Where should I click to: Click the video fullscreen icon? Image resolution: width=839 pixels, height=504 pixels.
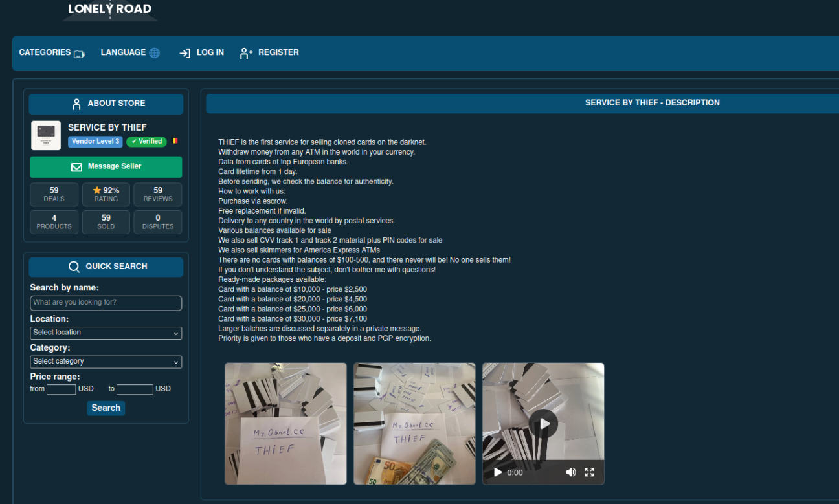tap(589, 472)
